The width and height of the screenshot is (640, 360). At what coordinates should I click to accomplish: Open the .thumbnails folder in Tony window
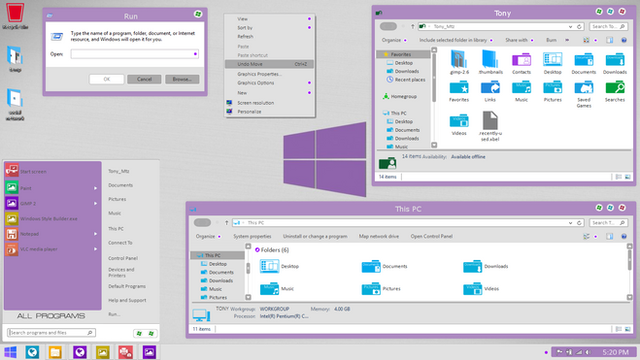coord(490,62)
